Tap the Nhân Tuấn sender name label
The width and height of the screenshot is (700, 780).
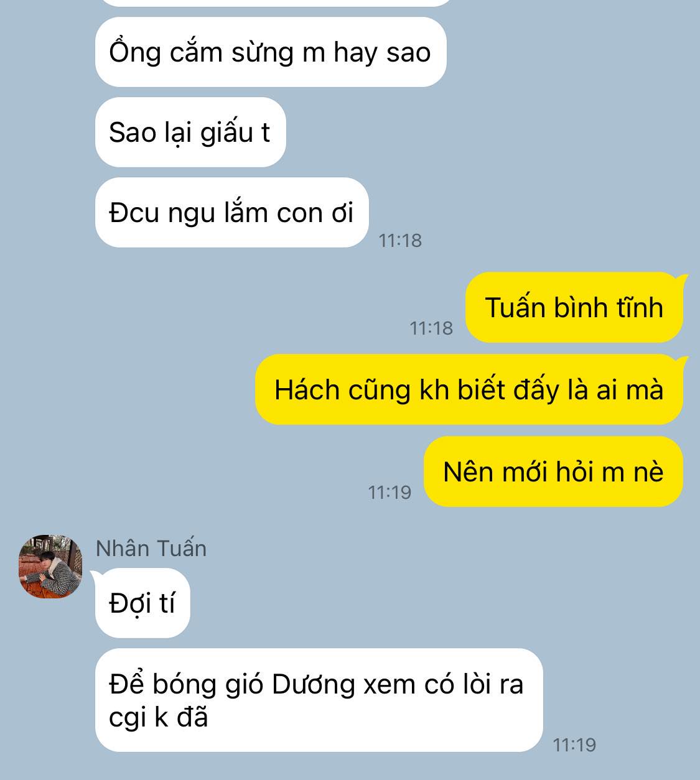tap(151, 548)
